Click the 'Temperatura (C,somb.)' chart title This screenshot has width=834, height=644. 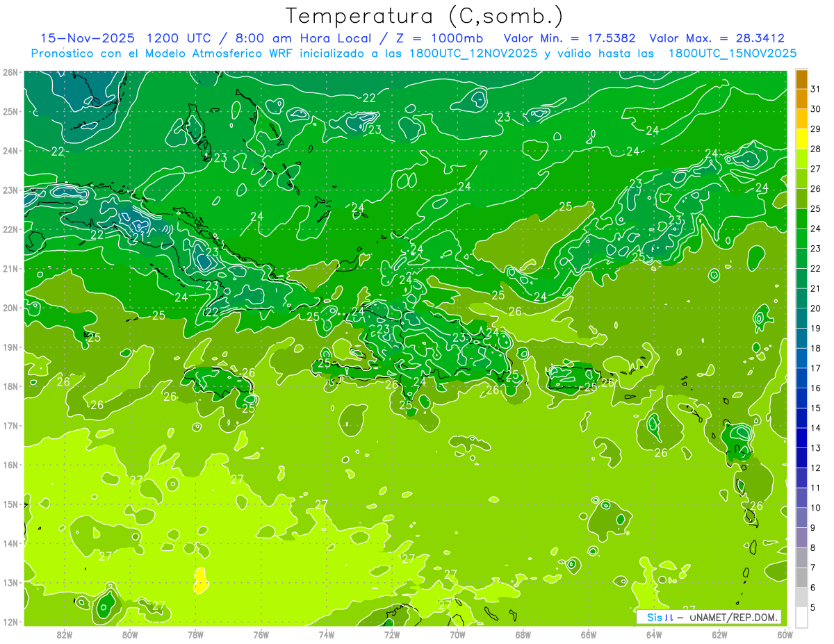425,15
